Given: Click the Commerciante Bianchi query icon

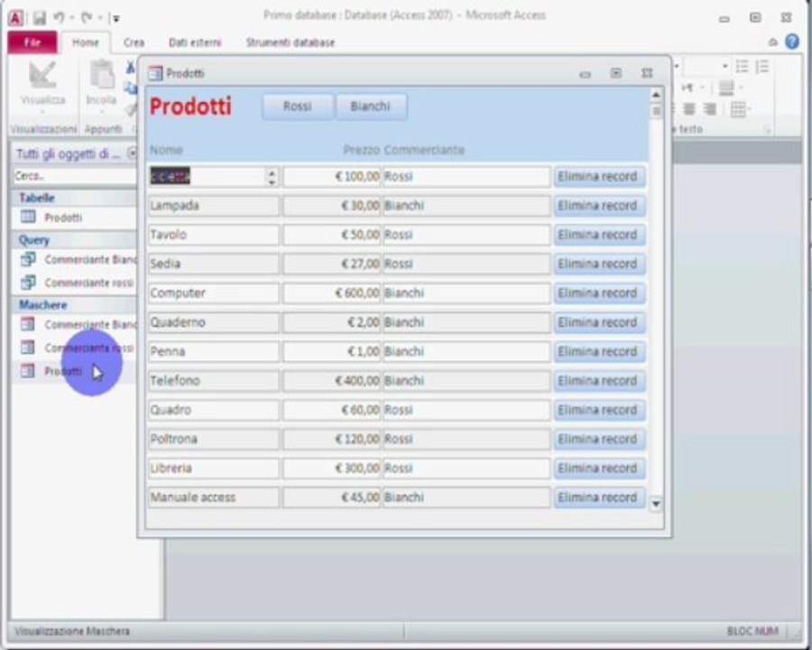Looking at the screenshot, I should tap(28, 259).
